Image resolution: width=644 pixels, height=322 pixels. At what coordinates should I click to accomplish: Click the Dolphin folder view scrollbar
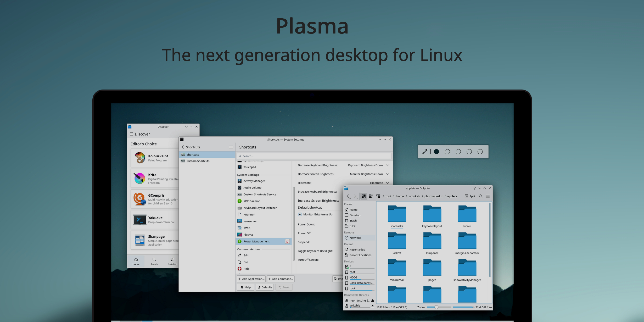pos(490,240)
